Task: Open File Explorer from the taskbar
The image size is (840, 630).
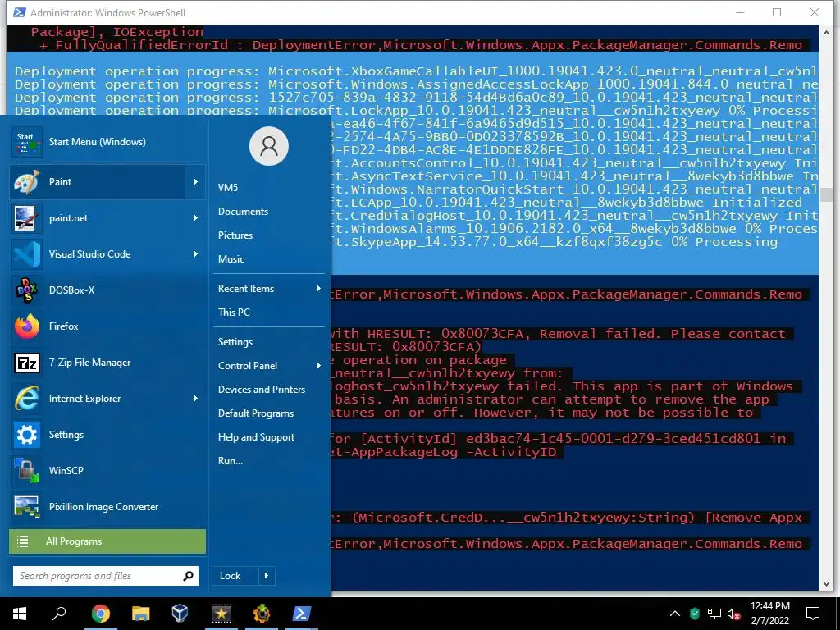Action: (140, 614)
